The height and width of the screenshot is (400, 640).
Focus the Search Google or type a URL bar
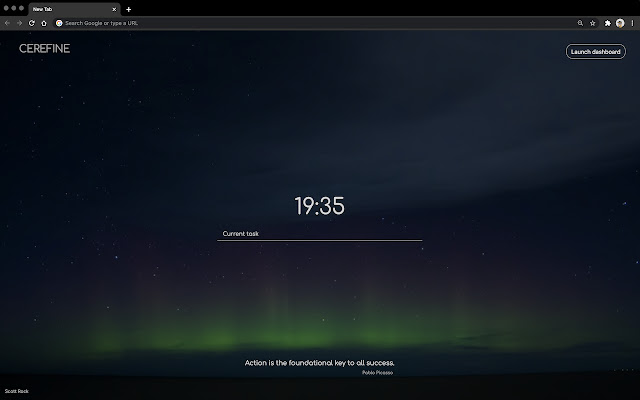(x=300, y=22)
